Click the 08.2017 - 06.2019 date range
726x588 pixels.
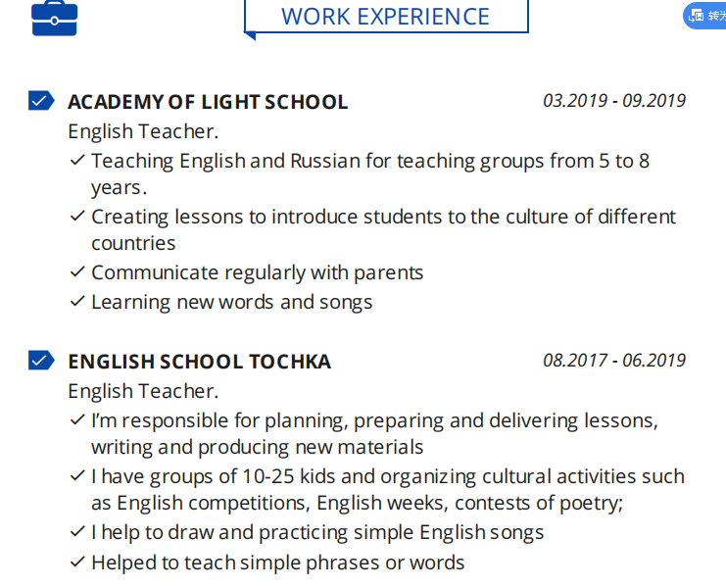[614, 361]
